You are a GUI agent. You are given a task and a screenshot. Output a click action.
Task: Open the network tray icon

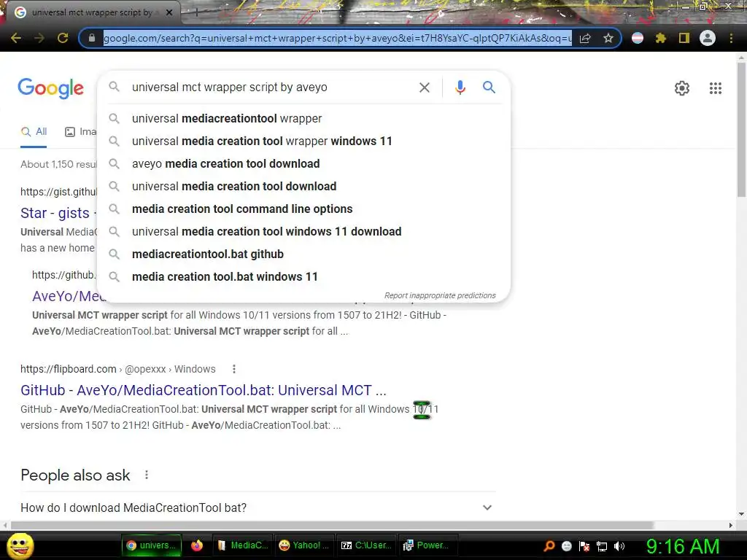point(602,546)
